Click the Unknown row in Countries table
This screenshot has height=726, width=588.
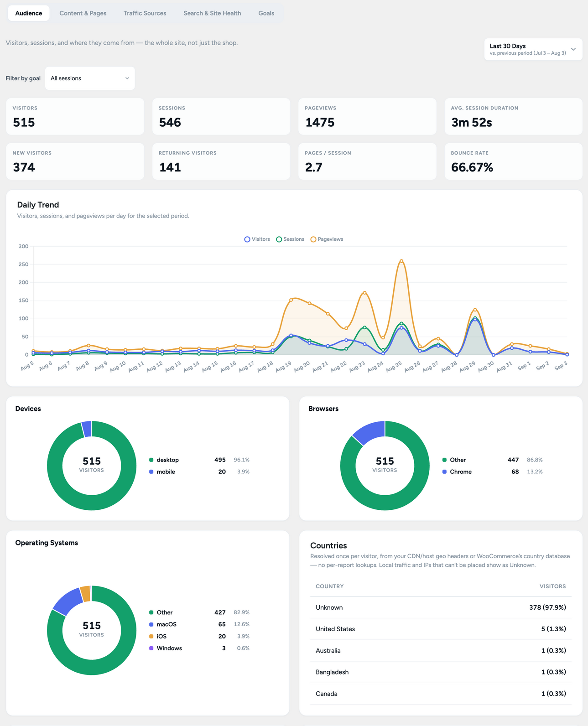click(441, 607)
